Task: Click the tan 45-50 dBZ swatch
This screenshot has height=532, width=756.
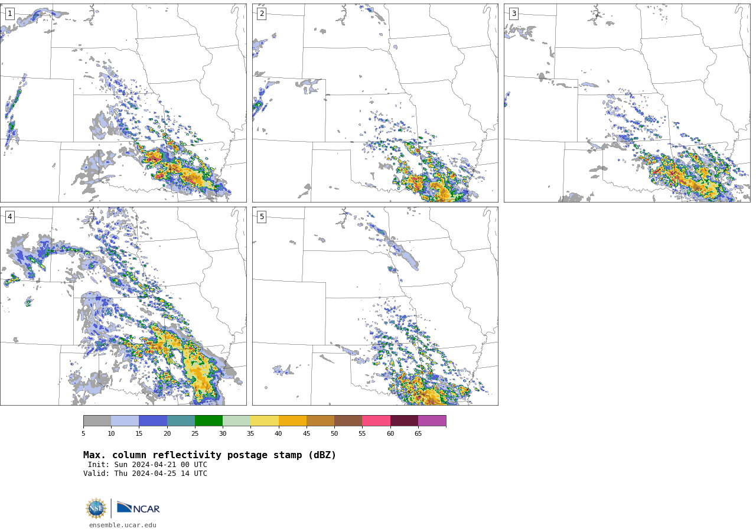Action: [320, 420]
